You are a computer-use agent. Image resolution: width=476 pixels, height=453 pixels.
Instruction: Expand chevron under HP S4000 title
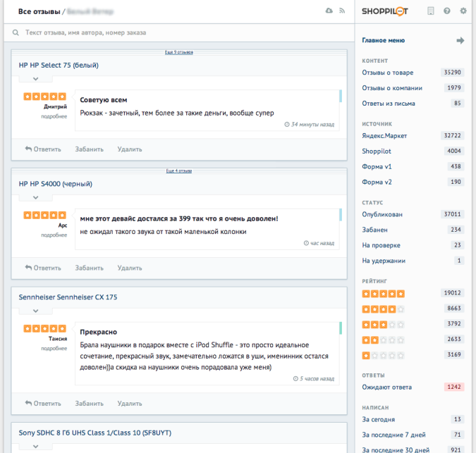point(35,197)
